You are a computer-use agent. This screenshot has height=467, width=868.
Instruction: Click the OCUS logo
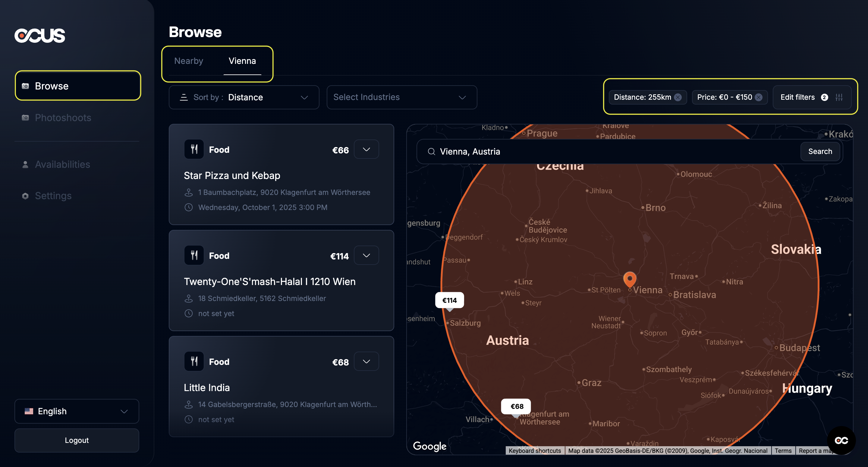point(40,35)
